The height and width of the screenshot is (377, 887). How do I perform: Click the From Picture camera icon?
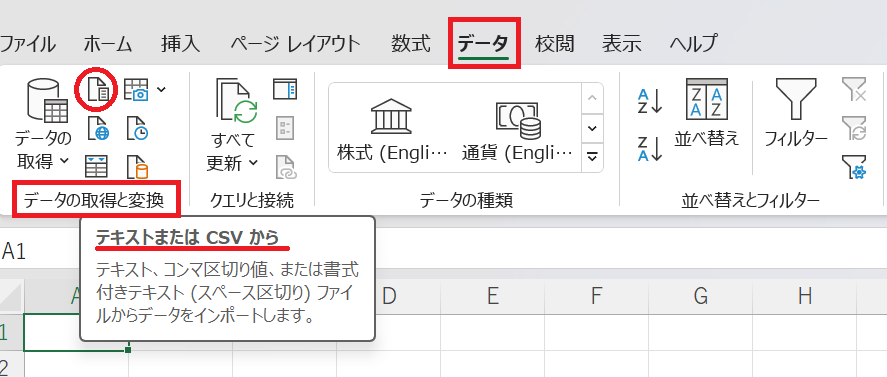tap(136, 90)
